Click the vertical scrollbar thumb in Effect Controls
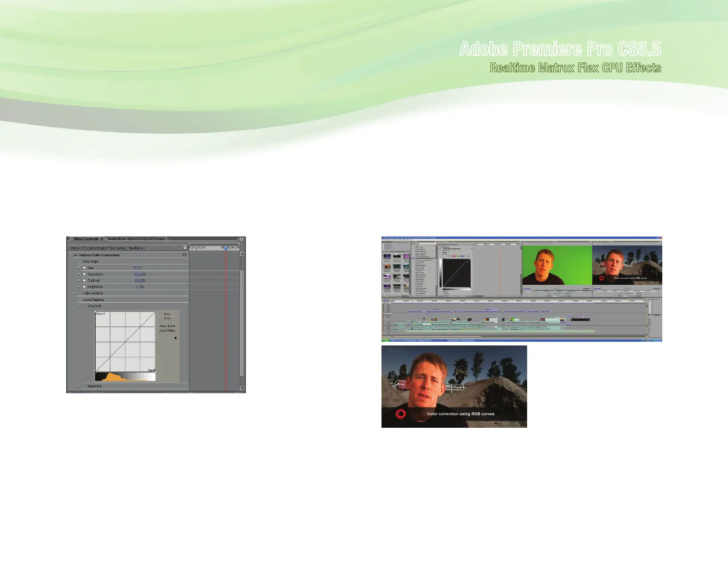 242,323
